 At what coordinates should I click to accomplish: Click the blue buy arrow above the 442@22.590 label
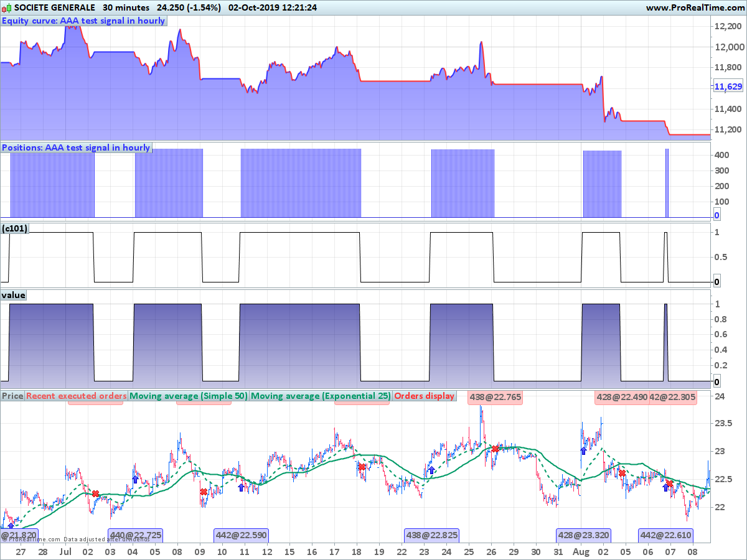[x=241, y=487]
